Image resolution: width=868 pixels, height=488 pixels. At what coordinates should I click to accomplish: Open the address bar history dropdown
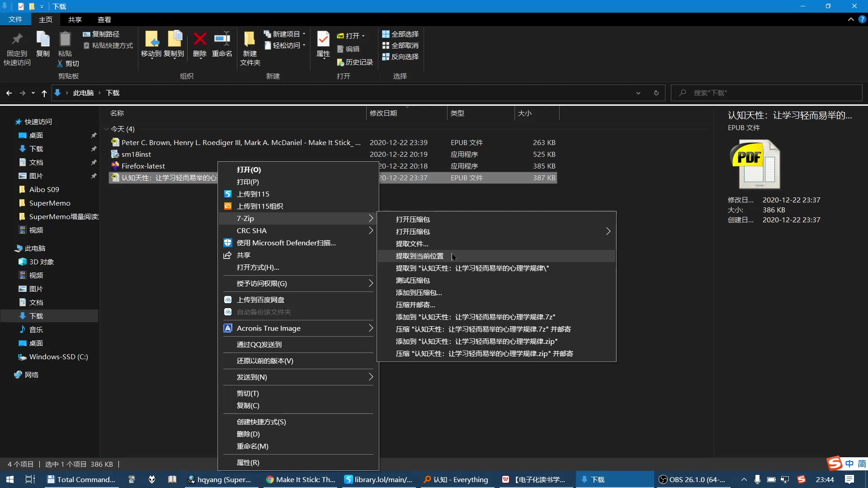638,93
